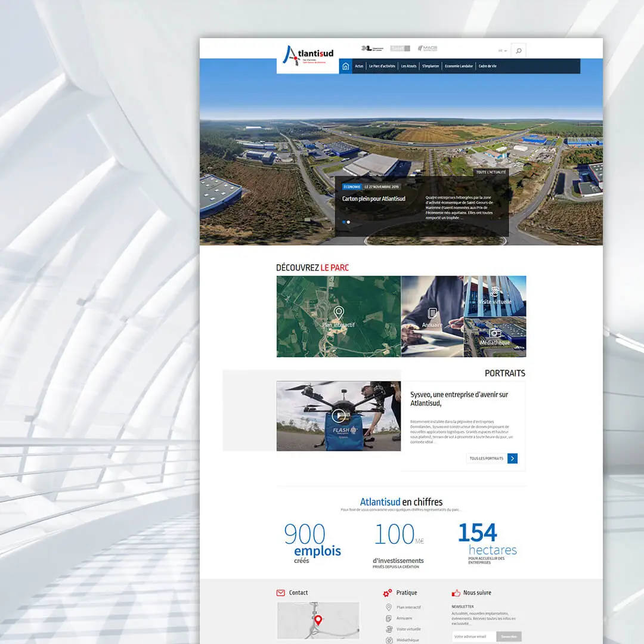Screen dimensions: 644x644
Task: Click the Contact heading in the footer
Action: click(x=298, y=593)
